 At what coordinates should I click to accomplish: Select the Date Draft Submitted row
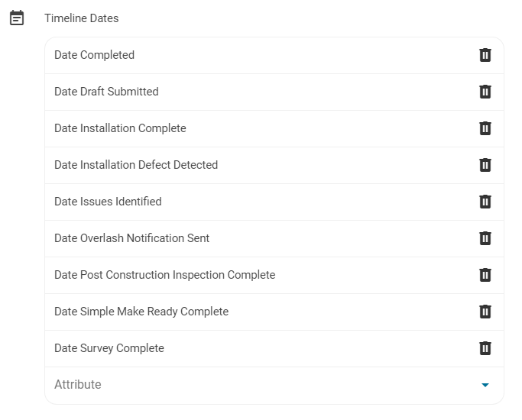coord(106,92)
